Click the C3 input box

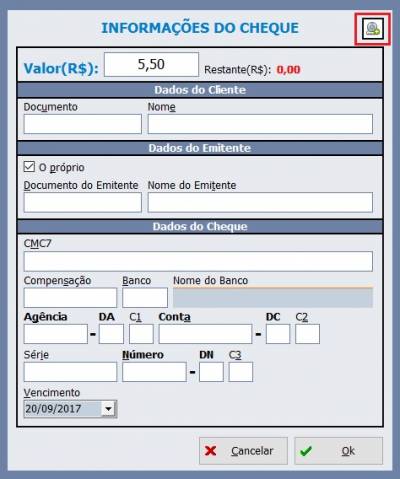click(x=241, y=372)
